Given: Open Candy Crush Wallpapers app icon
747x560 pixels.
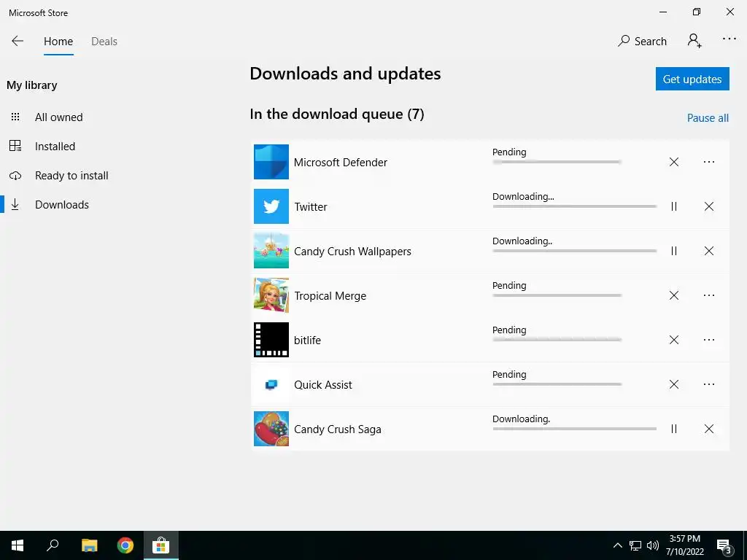Looking at the screenshot, I should tap(271, 251).
